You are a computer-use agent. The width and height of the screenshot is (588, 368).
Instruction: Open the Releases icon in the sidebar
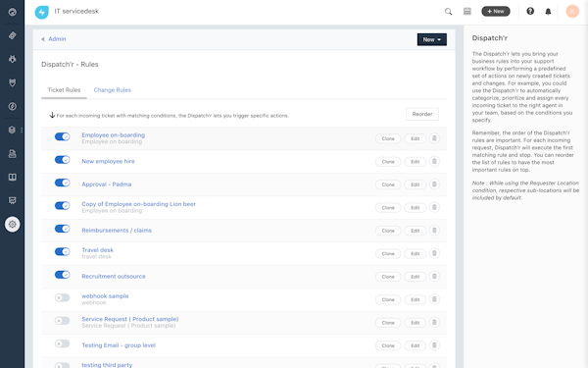click(x=13, y=107)
